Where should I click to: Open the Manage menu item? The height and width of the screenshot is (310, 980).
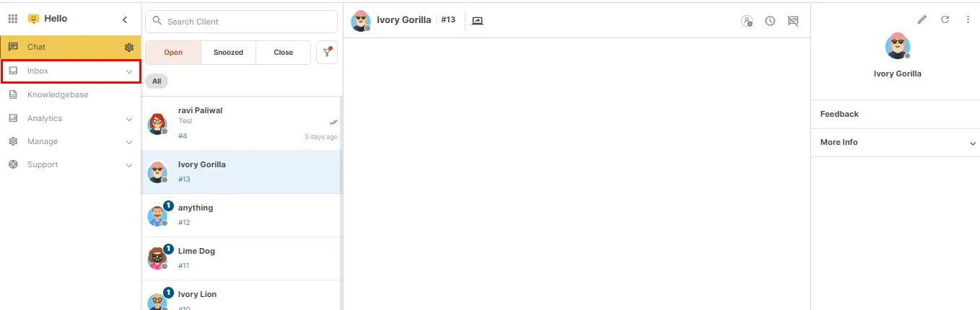pyautogui.click(x=71, y=141)
